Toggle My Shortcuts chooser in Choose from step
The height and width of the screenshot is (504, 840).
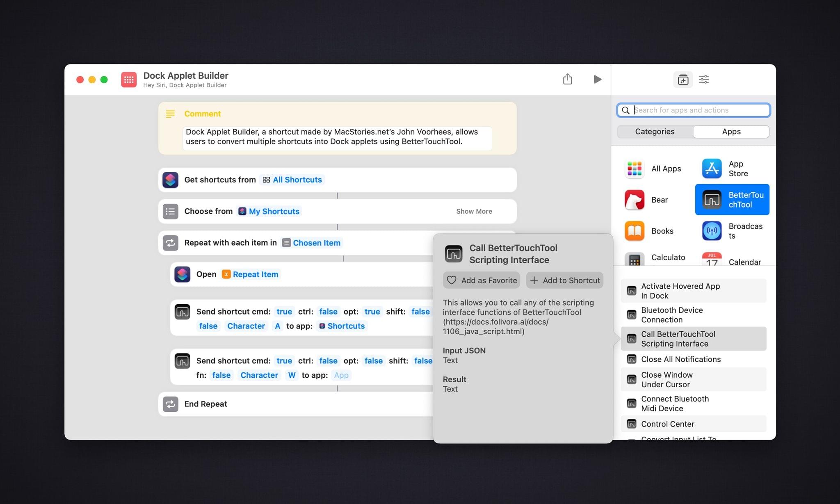pos(269,211)
